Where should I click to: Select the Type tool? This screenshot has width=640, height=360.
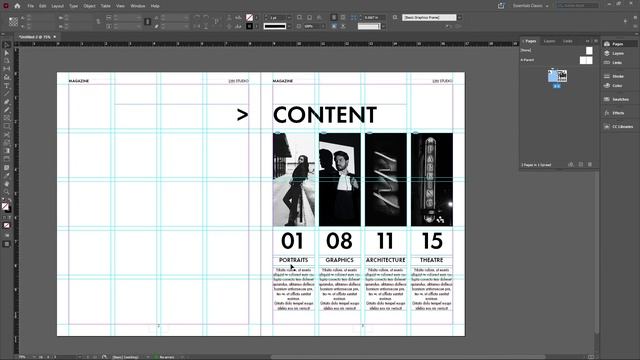click(x=7, y=85)
